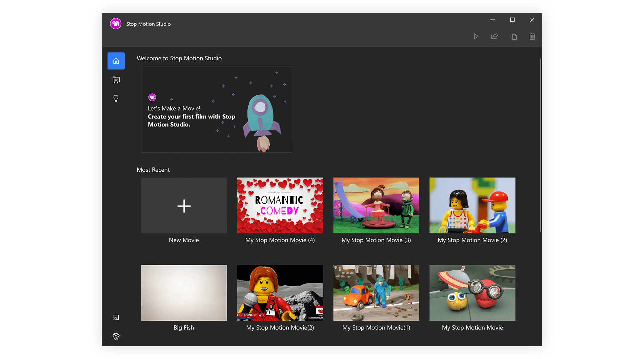This screenshot has width=644, height=359.
Task: Click the My Stop Motion Movie(2) title
Action: [x=280, y=328]
